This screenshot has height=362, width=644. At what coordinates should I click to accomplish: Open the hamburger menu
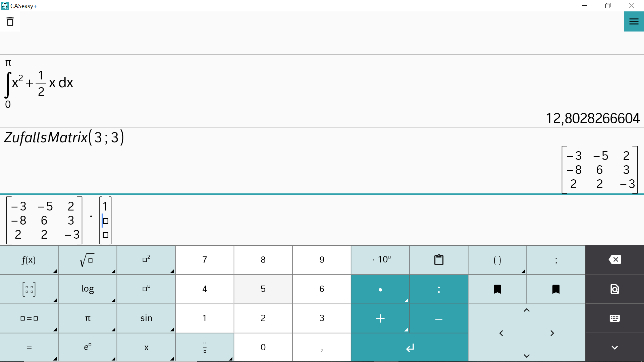click(x=634, y=22)
